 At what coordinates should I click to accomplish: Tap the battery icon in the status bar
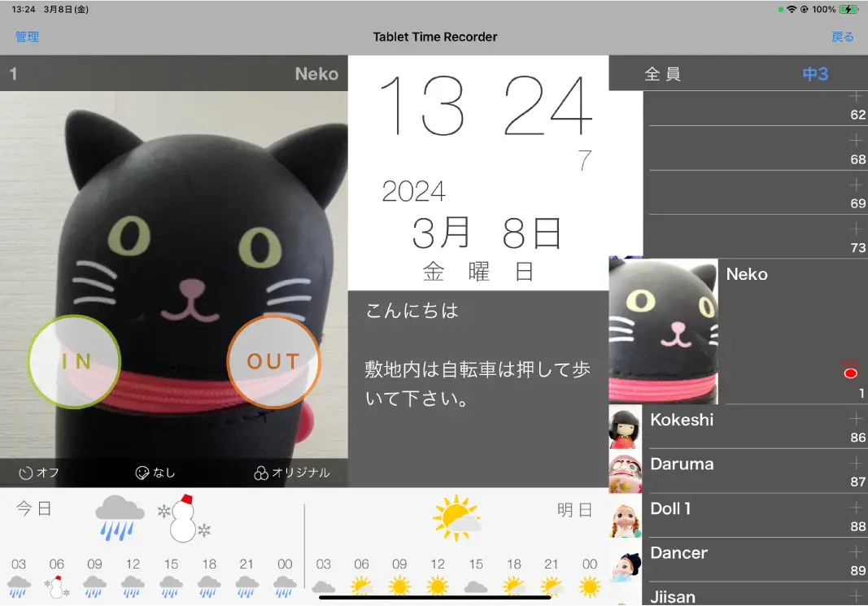(x=849, y=10)
